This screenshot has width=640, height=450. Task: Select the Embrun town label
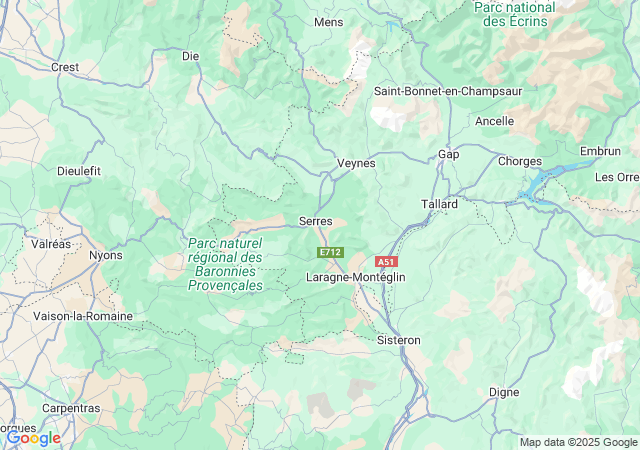pos(600,151)
